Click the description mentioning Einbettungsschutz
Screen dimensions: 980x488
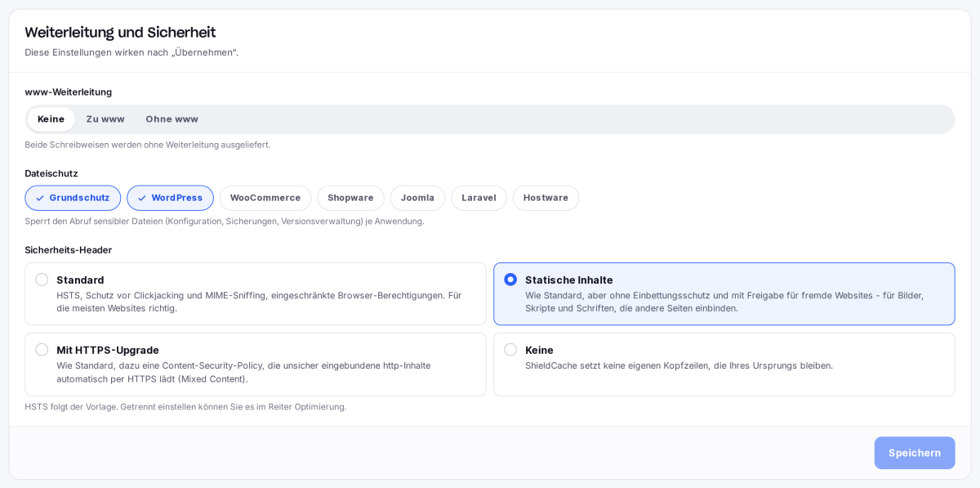(725, 302)
